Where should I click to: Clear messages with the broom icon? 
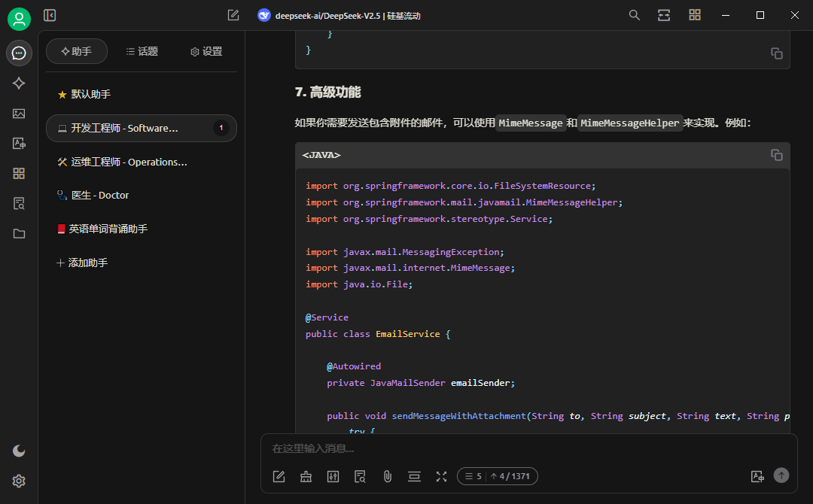point(306,476)
